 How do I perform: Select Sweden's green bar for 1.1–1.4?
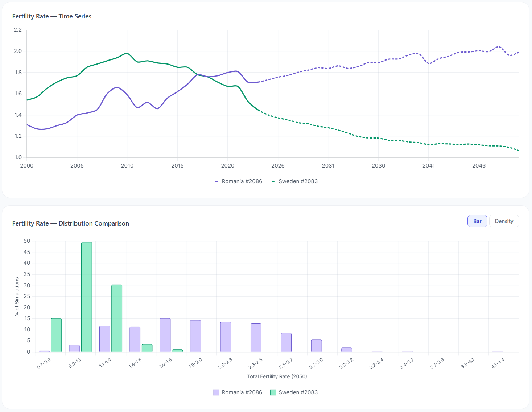[117, 318]
